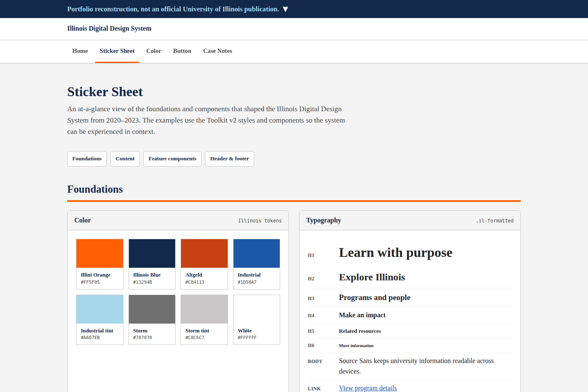
Task: Select the Altgeld color swatch
Action: pos(204,264)
